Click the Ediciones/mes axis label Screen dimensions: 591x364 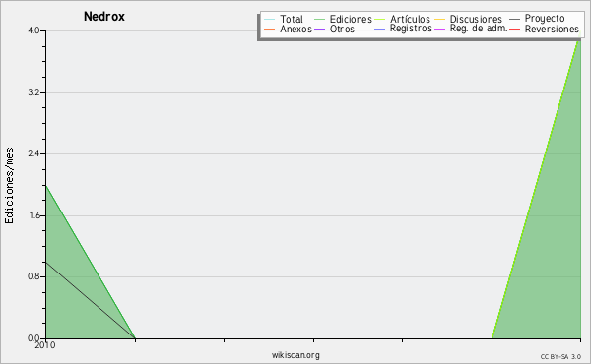pyautogui.click(x=9, y=186)
